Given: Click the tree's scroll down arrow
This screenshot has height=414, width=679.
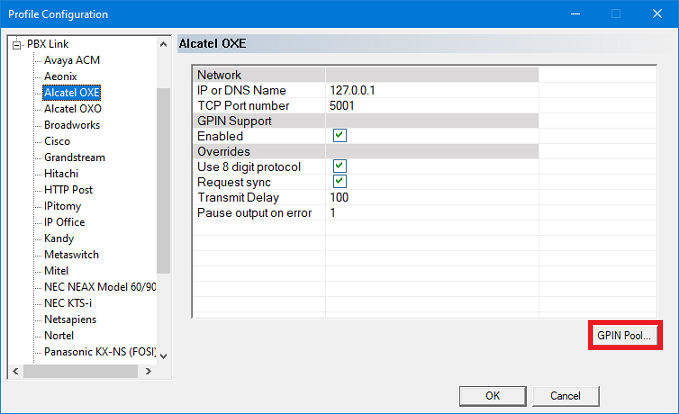Looking at the screenshot, I should coord(164,354).
